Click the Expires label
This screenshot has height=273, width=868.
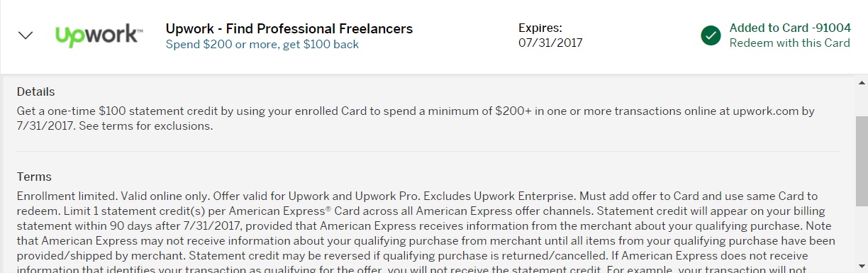[x=540, y=28]
